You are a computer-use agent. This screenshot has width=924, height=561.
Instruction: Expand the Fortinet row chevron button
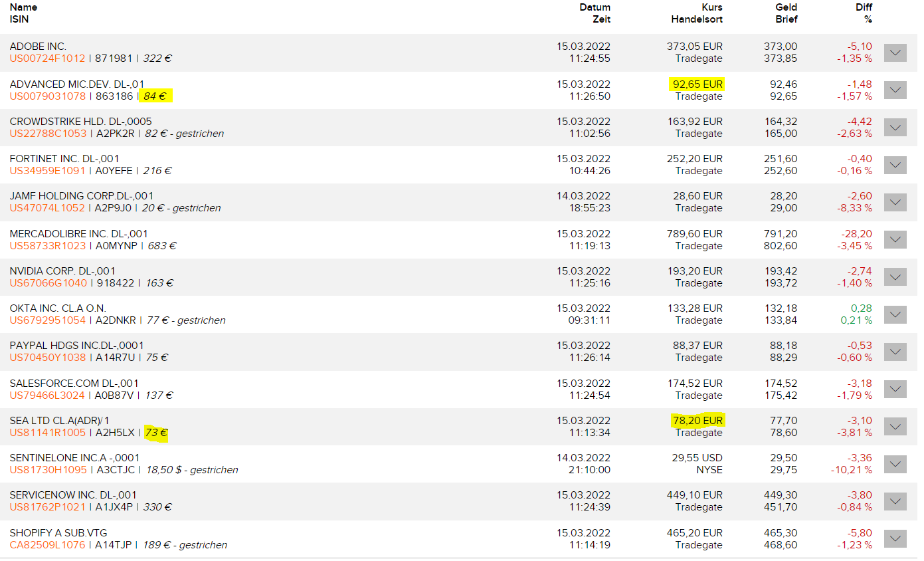pos(895,164)
